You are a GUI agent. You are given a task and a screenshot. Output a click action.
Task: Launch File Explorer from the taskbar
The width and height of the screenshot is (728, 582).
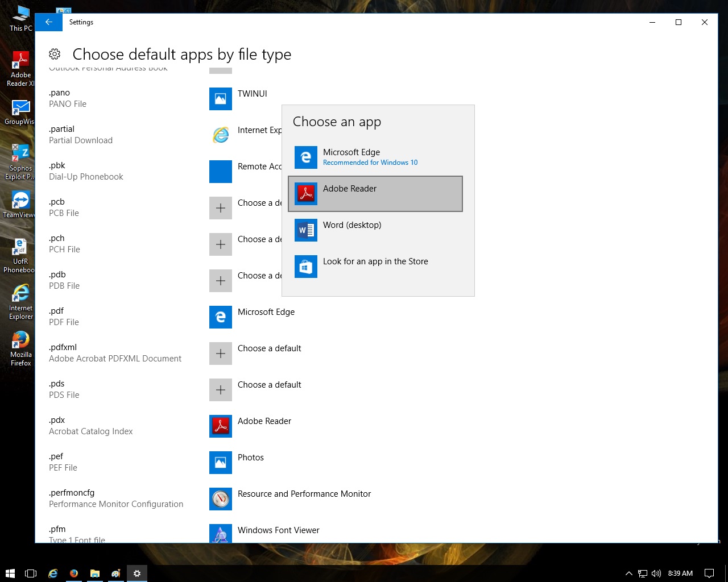95,573
